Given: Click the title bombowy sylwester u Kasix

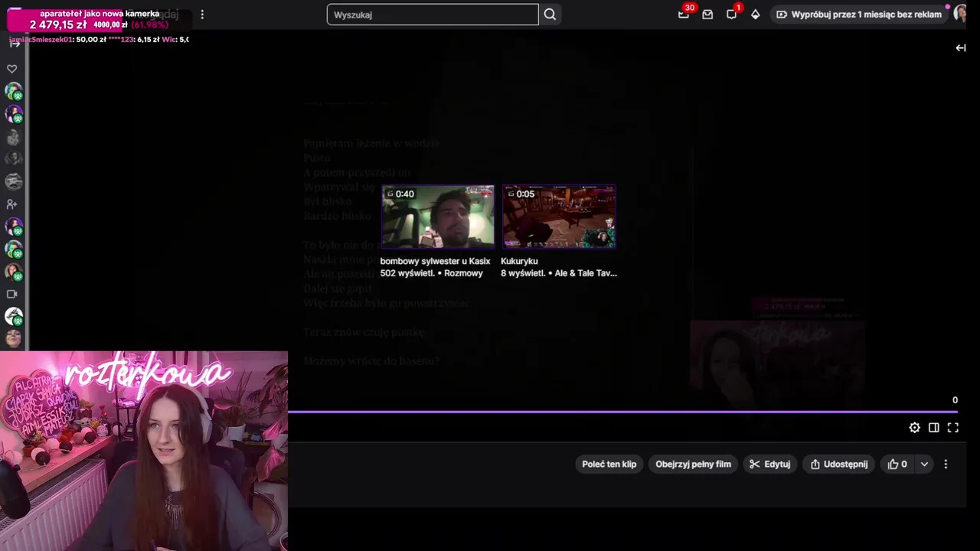Looking at the screenshot, I should [435, 261].
